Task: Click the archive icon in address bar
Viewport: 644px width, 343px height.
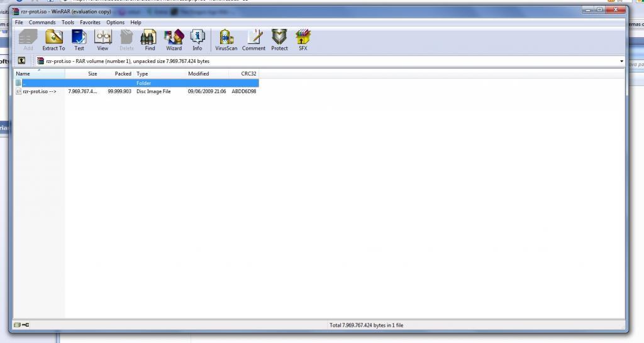Action: point(40,61)
